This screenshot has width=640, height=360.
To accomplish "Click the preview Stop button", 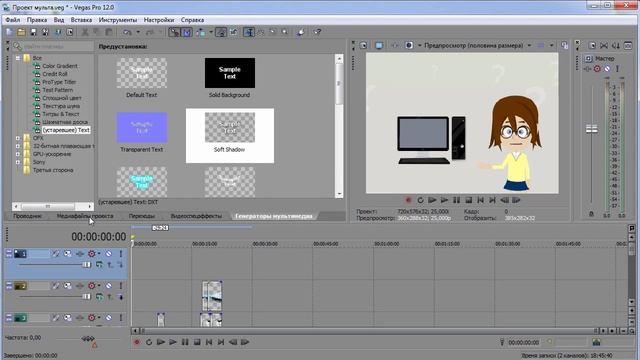I will [x=469, y=200].
